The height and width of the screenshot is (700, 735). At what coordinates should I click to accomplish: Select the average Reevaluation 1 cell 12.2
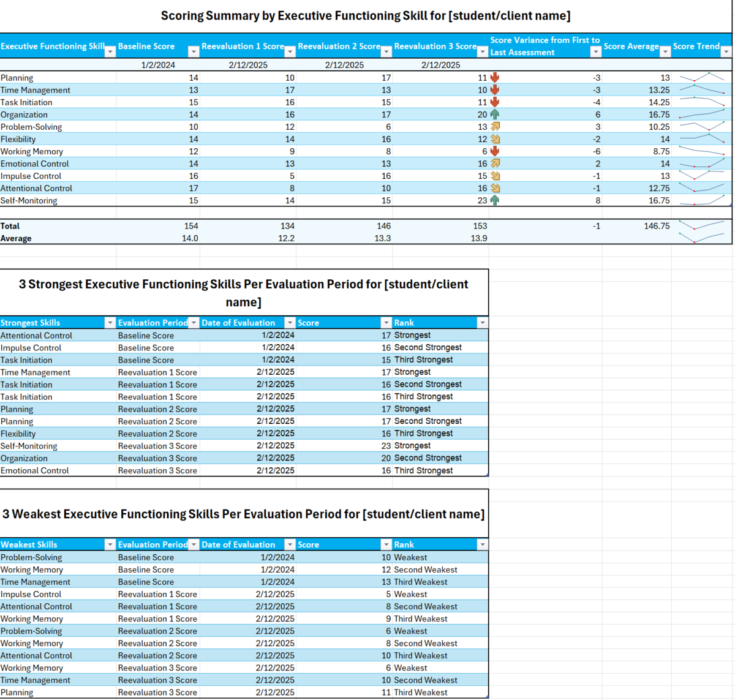(x=248, y=238)
